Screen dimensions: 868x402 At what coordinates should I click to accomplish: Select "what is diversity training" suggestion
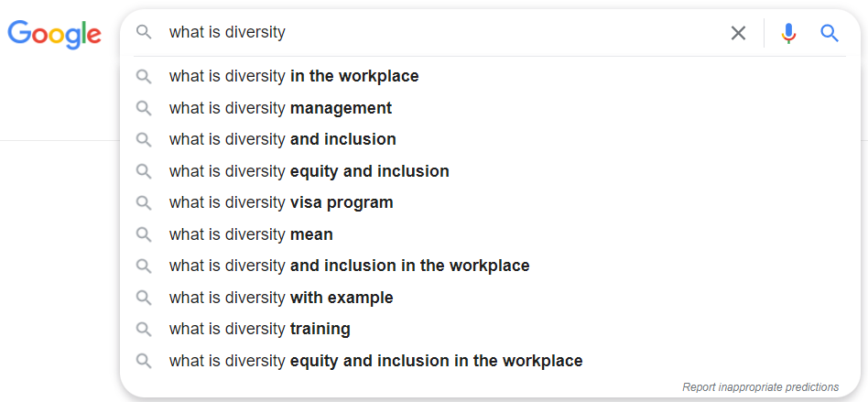[259, 329]
